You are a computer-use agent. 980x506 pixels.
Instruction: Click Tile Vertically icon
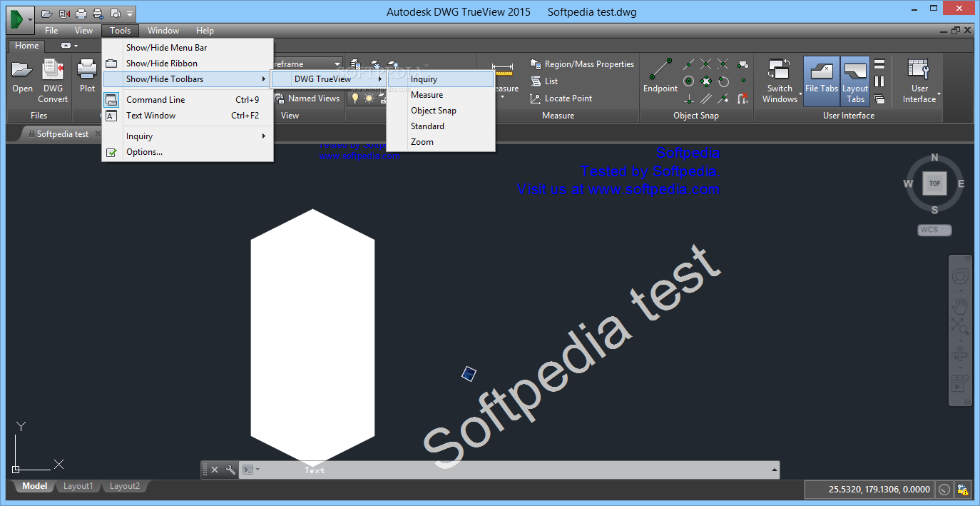point(879,81)
